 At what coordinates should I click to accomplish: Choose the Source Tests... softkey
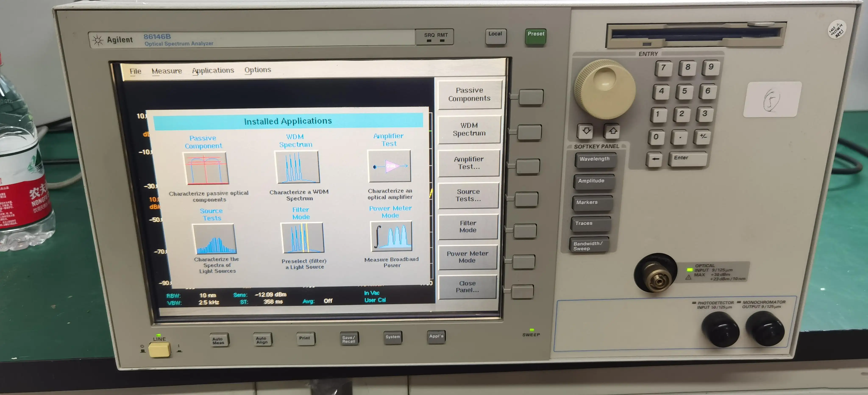click(x=468, y=195)
